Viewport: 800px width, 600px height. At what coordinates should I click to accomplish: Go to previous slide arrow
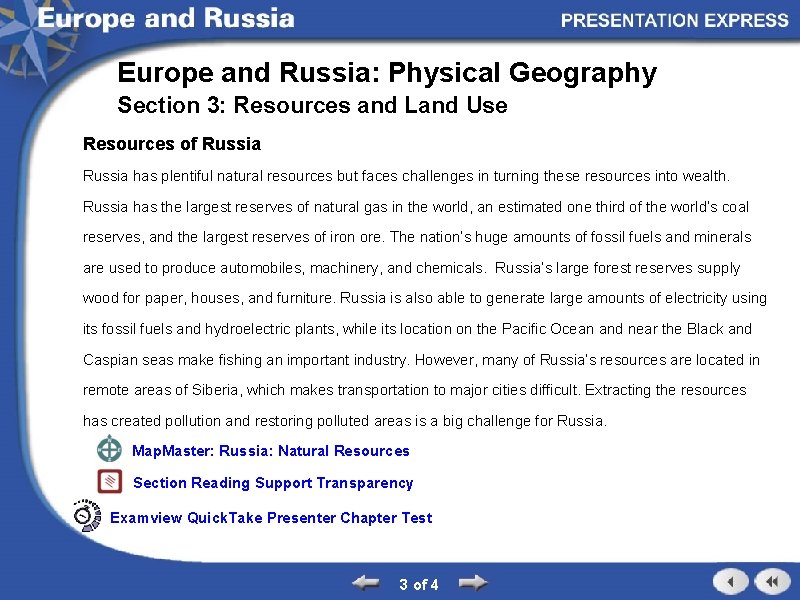click(366, 583)
